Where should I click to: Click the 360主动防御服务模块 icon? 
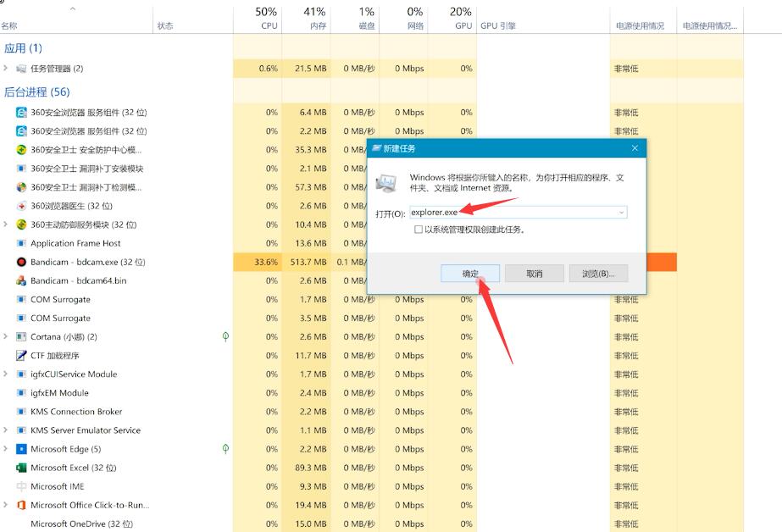pos(21,224)
